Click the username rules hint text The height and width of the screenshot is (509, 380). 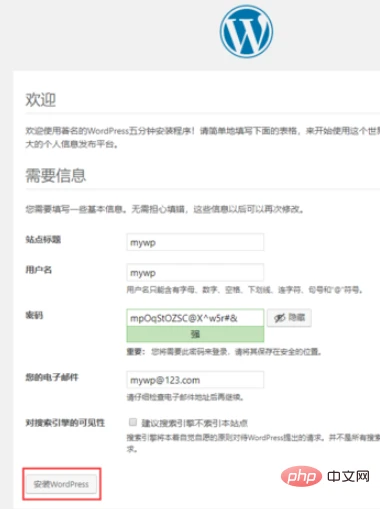244,290
